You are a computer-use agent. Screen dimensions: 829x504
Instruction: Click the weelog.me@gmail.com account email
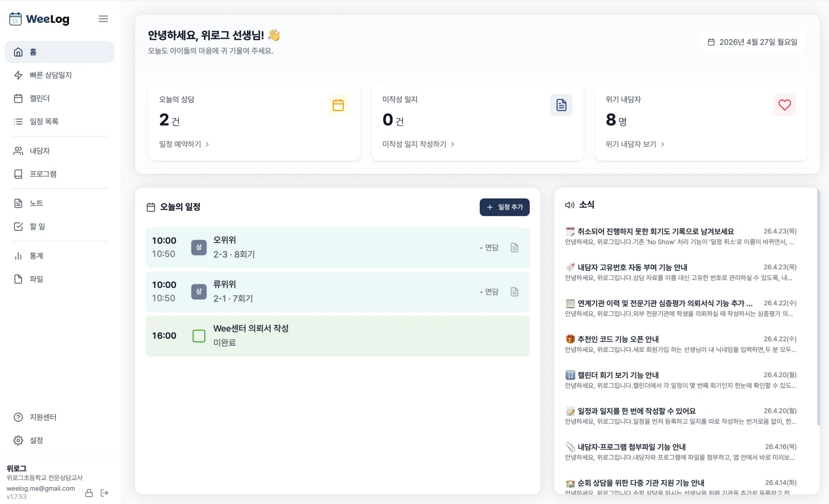41,488
